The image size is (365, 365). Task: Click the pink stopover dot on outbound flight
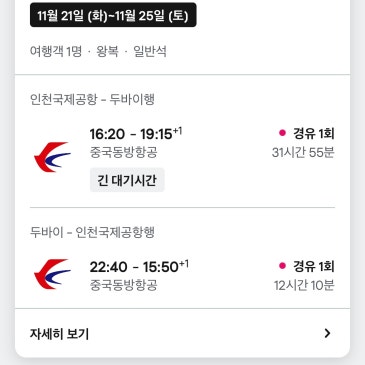point(282,133)
